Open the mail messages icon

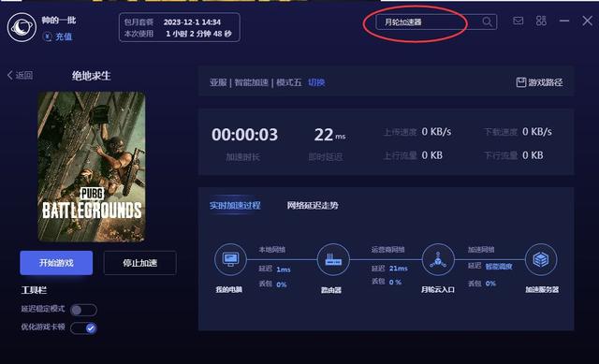[518, 21]
